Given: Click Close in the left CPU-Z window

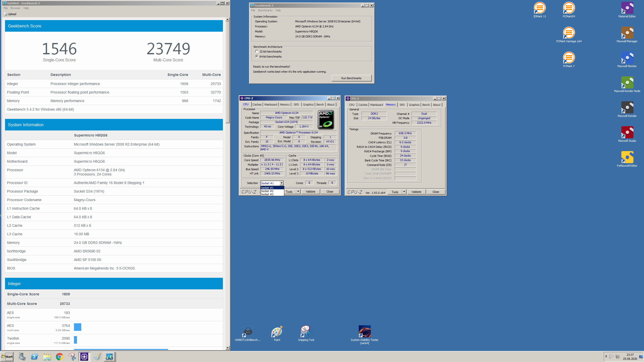Looking at the screenshot, I should 330,192.
